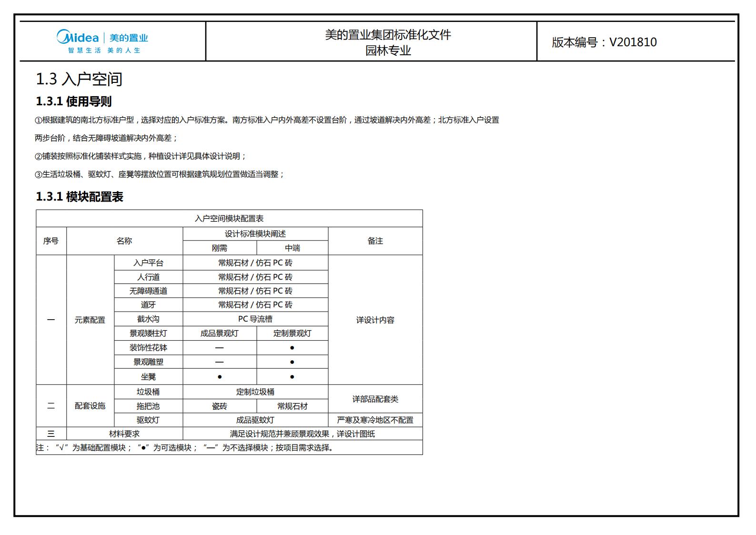Click the 定制垃圾桶 cell
756x535 pixels.
pos(255,392)
